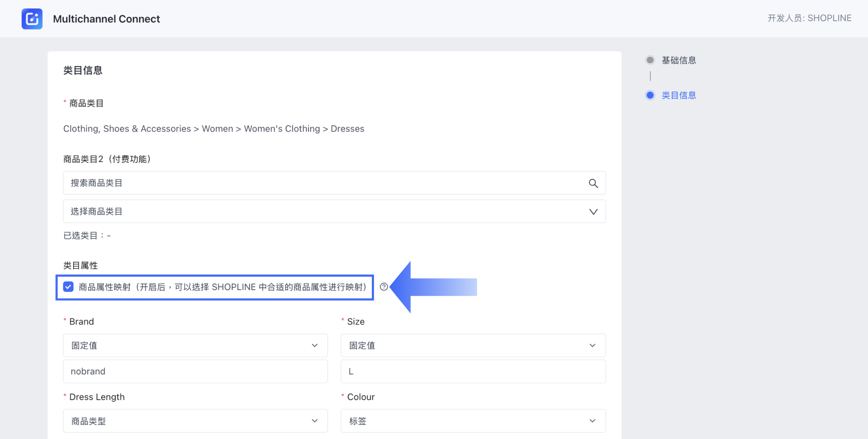Click the help icon beside attribute mapping
The height and width of the screenshot is (439, 868).
(x=384, y=287)
